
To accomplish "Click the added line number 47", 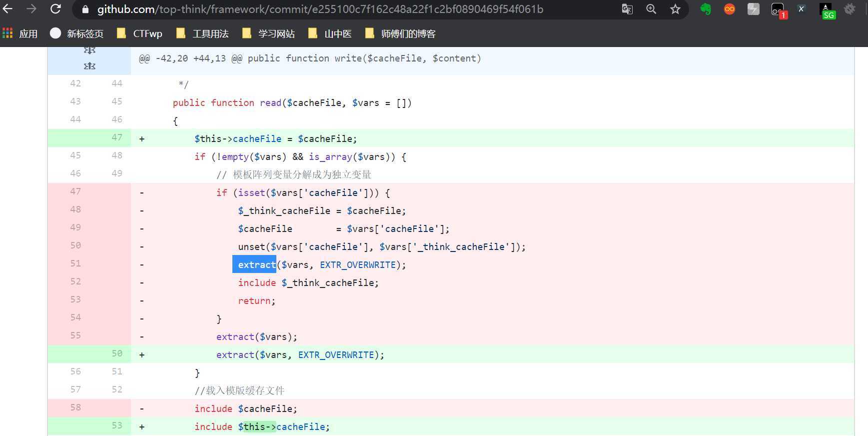I will click(117, 137).
